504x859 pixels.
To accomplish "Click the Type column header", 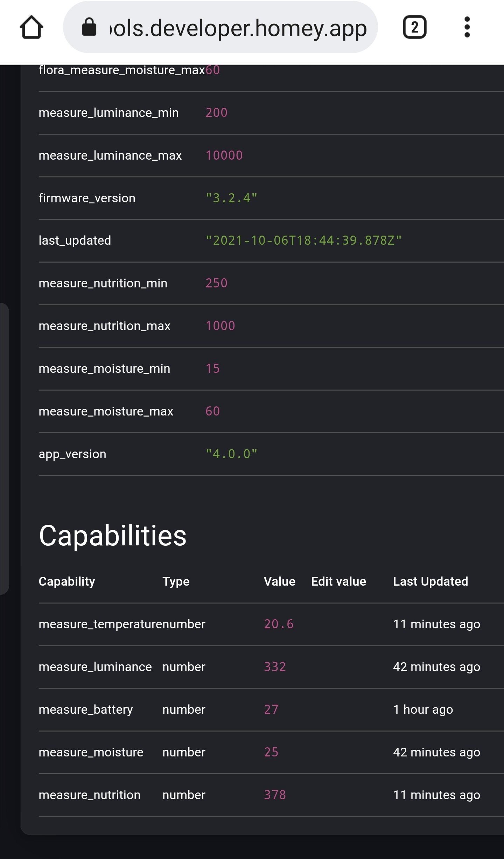I will [176, 581].
